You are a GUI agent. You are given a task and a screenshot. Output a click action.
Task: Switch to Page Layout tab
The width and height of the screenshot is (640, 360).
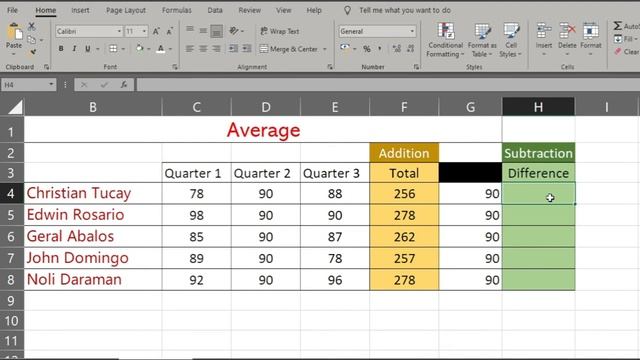[x=126, y=10]
